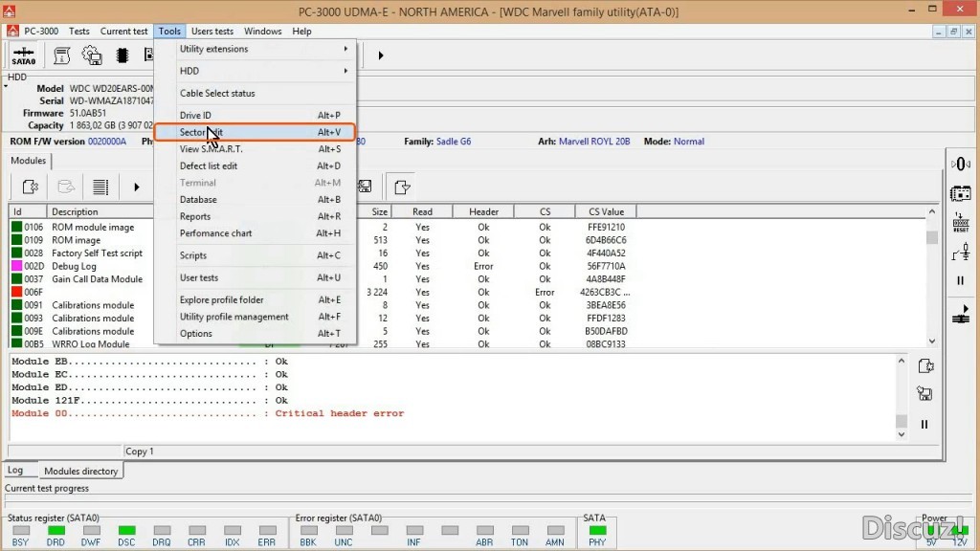Click the play arrow in Modules toolbar
This screenshot has width=980, height=551.
136,187
